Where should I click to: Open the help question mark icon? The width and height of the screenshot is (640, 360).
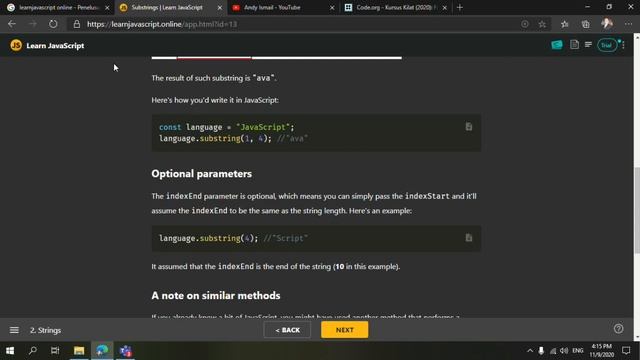coord(618,329)
